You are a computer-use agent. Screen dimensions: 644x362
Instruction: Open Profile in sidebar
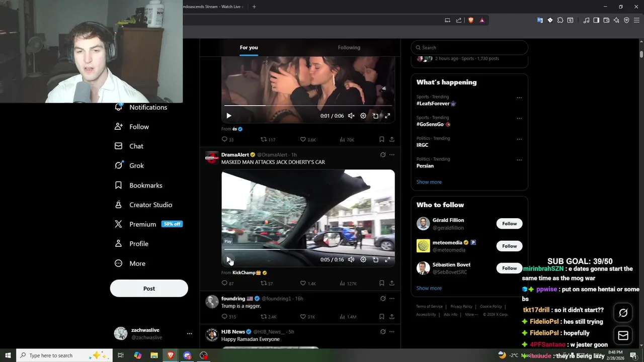pos(131,244)
